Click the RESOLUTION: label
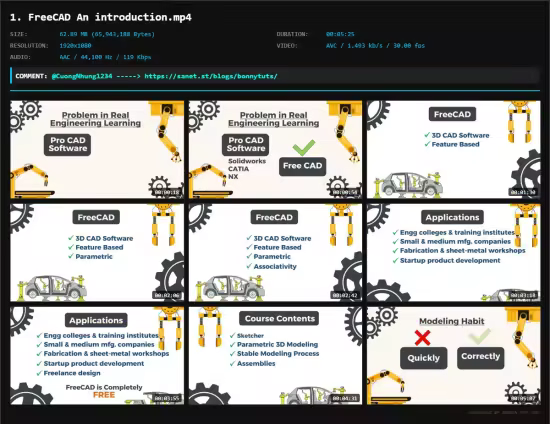 (29, 46)
